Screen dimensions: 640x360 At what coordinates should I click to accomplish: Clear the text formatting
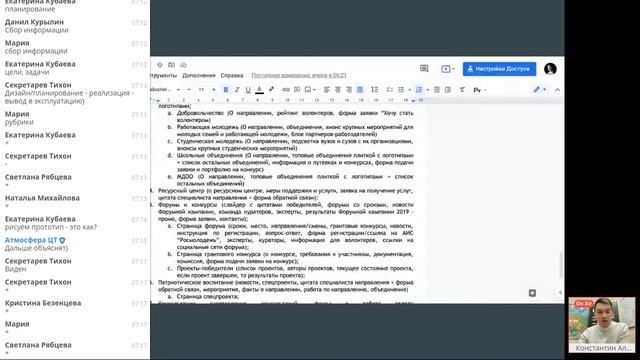(x=462, y=90)
